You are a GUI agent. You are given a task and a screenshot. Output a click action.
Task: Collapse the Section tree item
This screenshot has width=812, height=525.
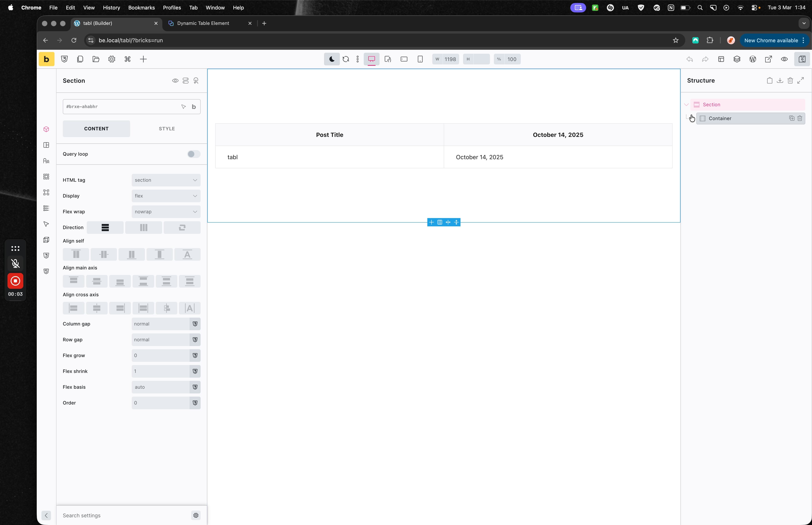coord(686,105)
